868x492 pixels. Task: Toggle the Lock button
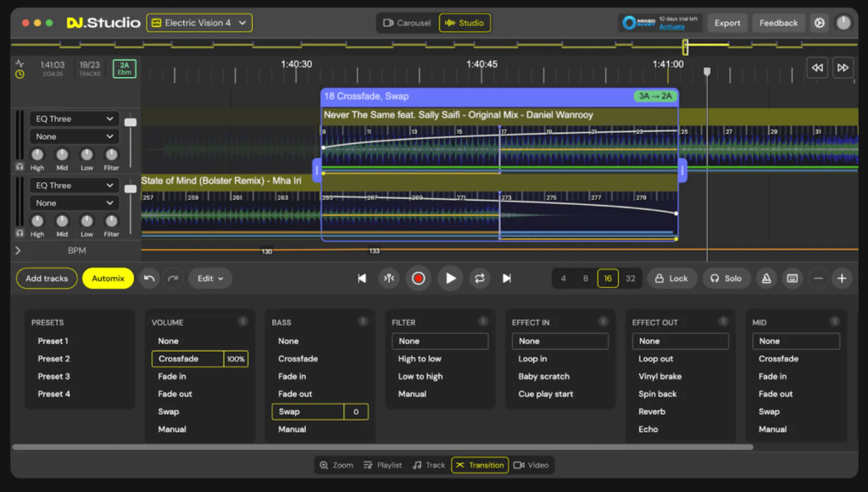[x=671, y=278]
